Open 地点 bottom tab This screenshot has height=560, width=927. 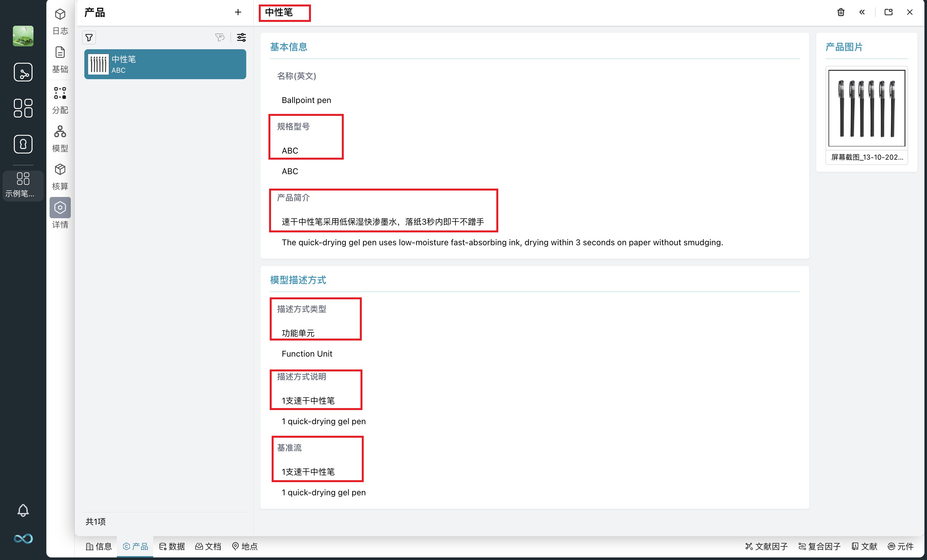pyautogui.click(x=245, y=546)
